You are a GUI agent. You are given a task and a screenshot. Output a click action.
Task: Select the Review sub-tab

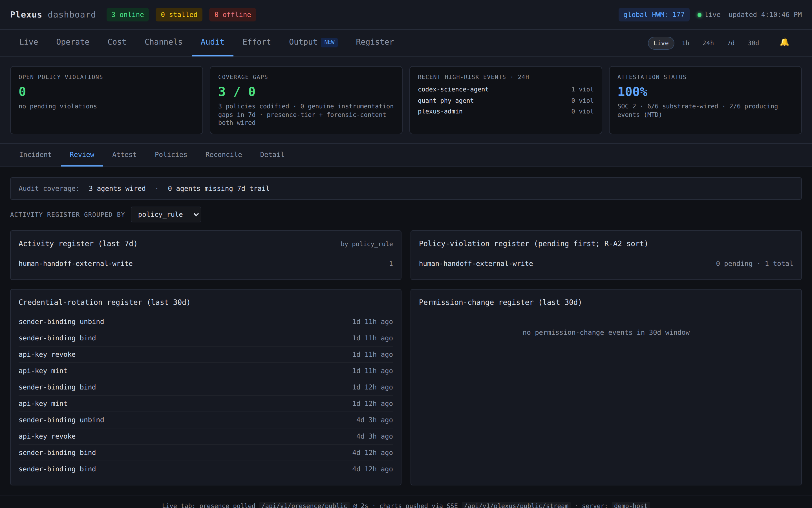(x=82, y=155)
